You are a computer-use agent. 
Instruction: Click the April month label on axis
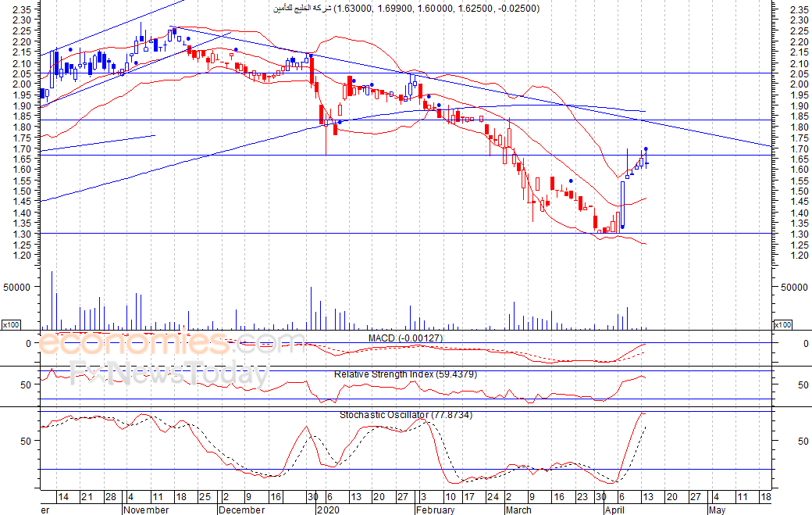coord(614,510)
